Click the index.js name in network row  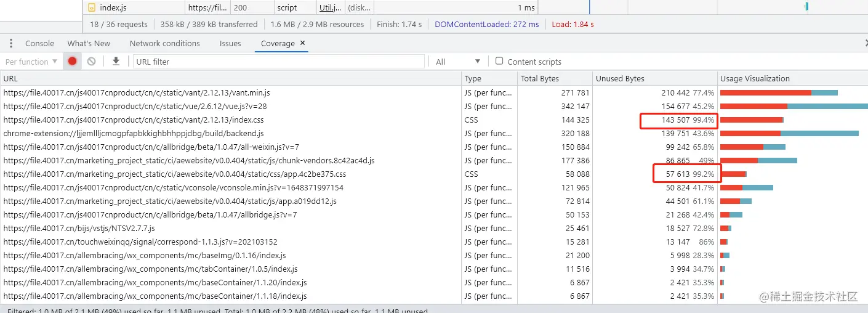pos(113,7)
